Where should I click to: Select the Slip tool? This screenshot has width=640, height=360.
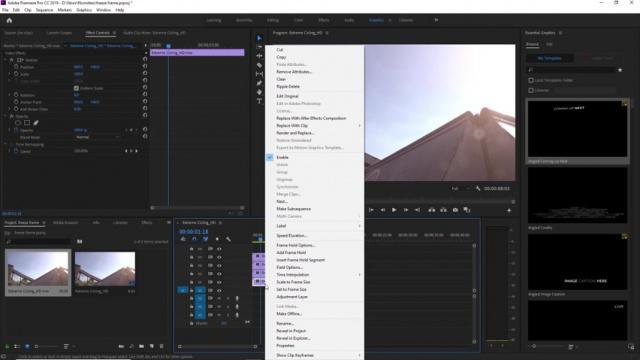[259, 74]
